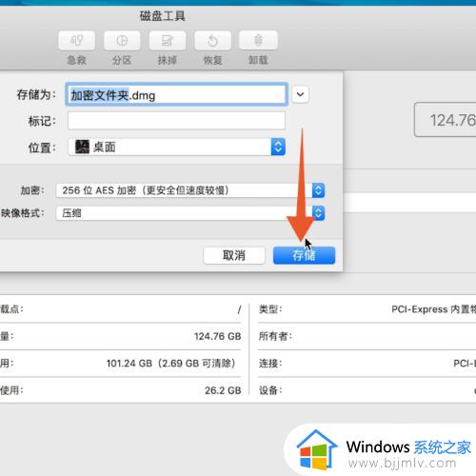Click the 124.76 GB capacity value
The width and height of the screenshot is (476, 476).
point(218,336)
